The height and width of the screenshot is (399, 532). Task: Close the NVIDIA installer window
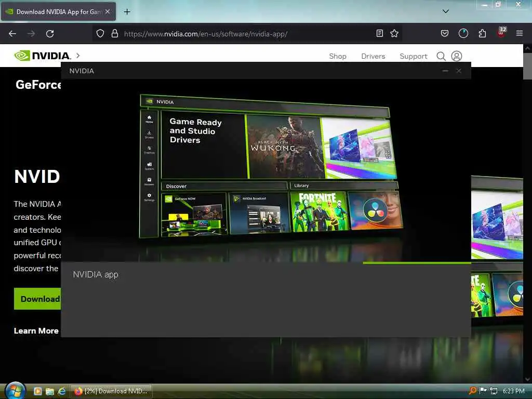click(x=459, y=71)
